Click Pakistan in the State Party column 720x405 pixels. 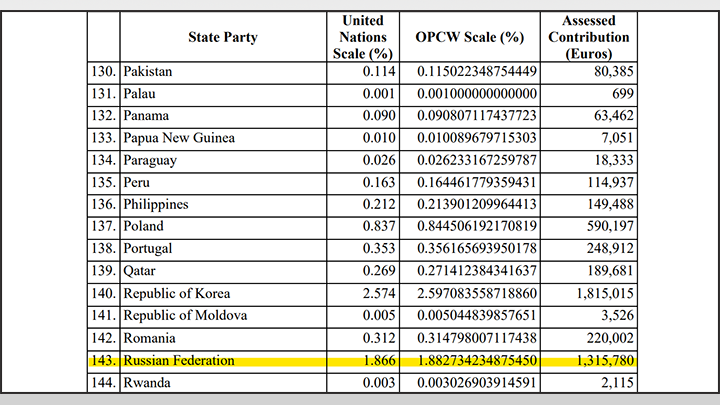point(149,72)
